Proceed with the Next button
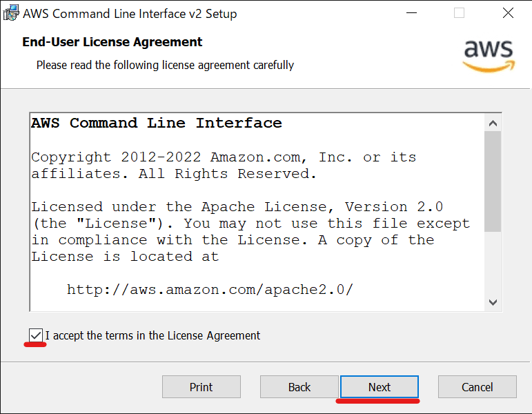 coord(380,387)
